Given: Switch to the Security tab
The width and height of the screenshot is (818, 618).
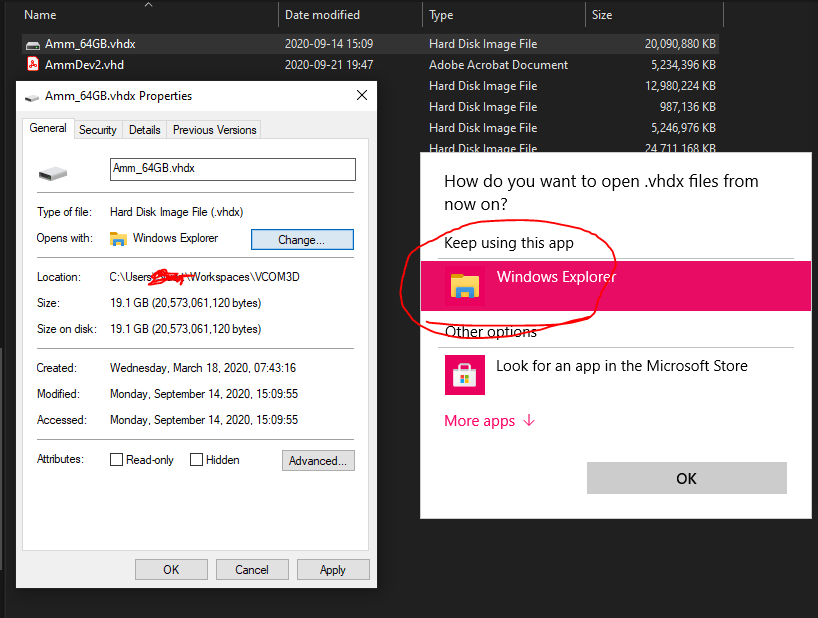Looking at the screenshot, I should pos(97,129).
